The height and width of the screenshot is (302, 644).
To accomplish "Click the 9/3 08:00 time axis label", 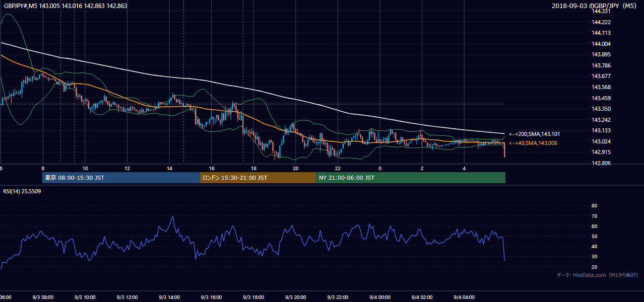I will click(x=43, y=297).
